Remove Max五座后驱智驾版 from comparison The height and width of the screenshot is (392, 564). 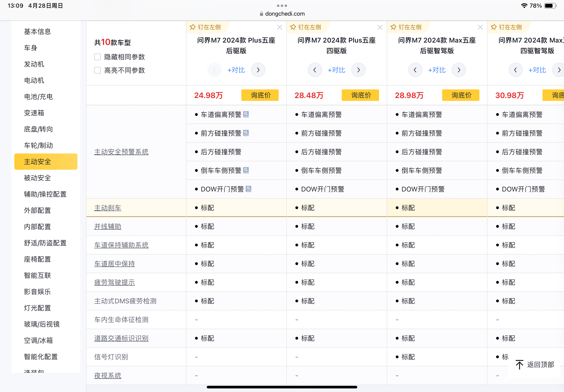[x=480, y=27]
